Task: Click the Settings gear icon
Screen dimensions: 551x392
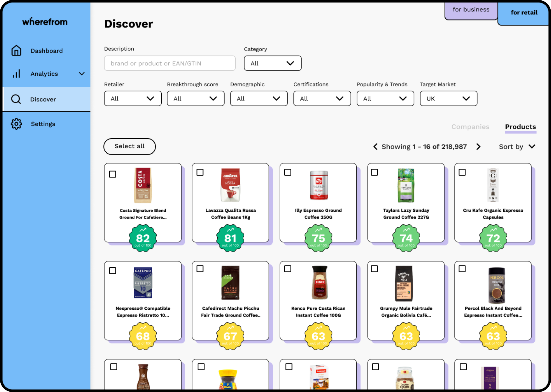Action: coord(16,124)
